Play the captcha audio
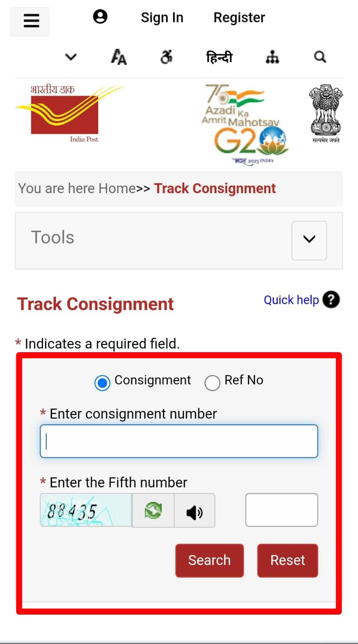 tap(195, 512)
